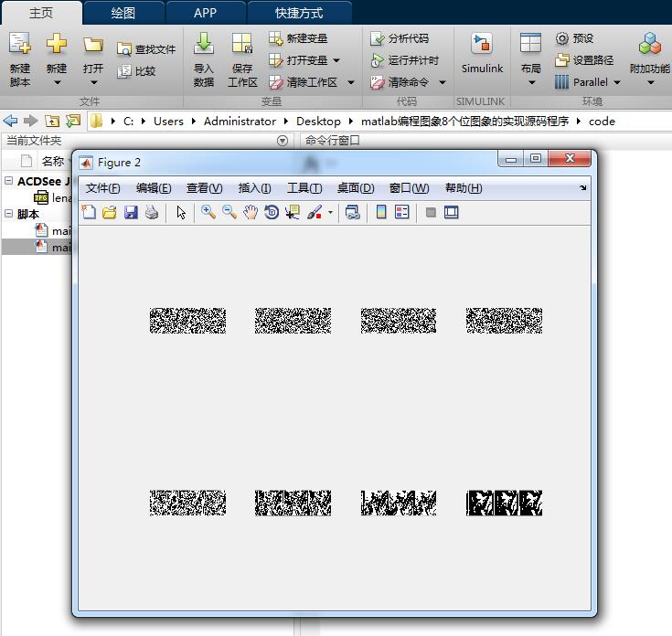Click Add-Ons (附加功能) cubes icon
This screenshot has height=636, width=672.
[650, 43]
